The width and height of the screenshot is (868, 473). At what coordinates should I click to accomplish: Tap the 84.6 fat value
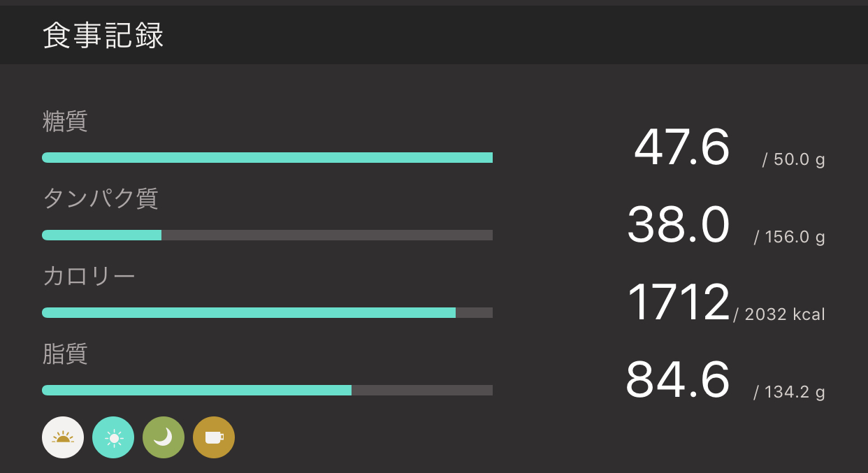pyautogui.click(x=677, y=380)
